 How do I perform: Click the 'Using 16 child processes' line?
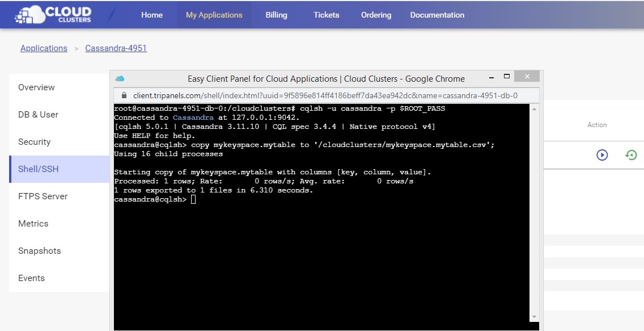point(168,154)
